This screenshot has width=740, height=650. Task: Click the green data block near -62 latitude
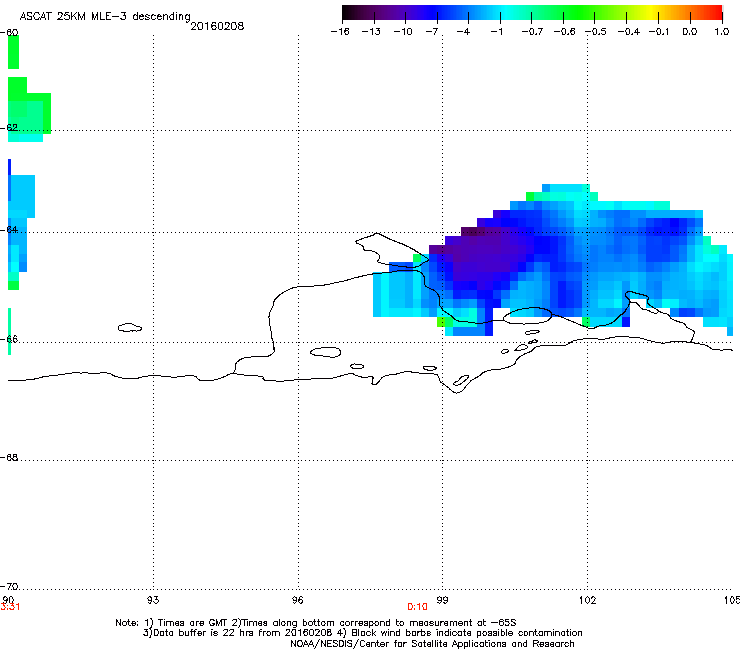point(28,112)
